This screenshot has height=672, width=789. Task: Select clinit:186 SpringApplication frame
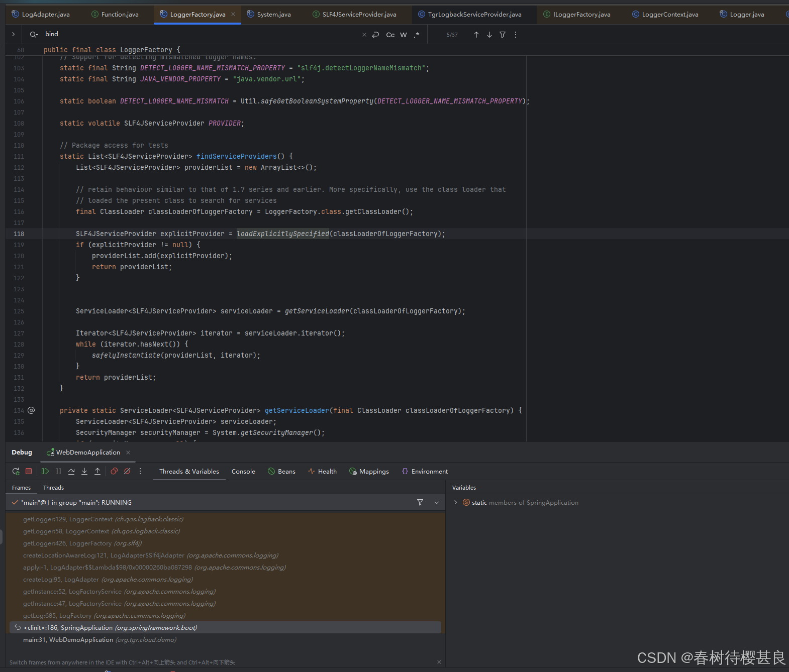[x=225, y=628]
